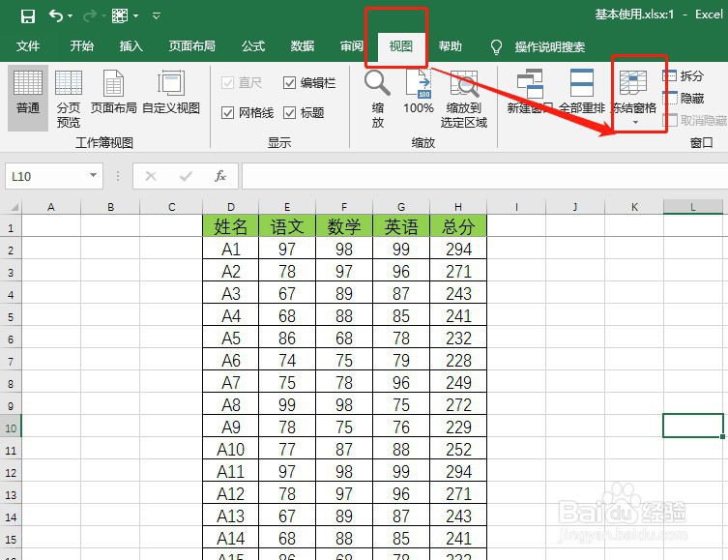Open the 文件 menu

point(28,46)
